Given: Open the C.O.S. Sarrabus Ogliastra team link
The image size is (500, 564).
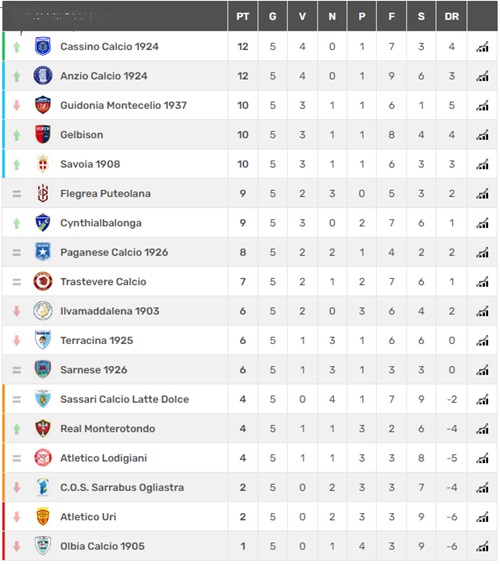Looking at the screenshot, I should click(122, 487).
